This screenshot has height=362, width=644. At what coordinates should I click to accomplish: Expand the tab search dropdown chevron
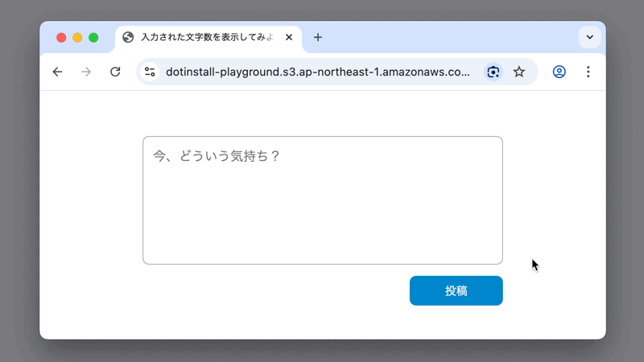tap(589, 37)
